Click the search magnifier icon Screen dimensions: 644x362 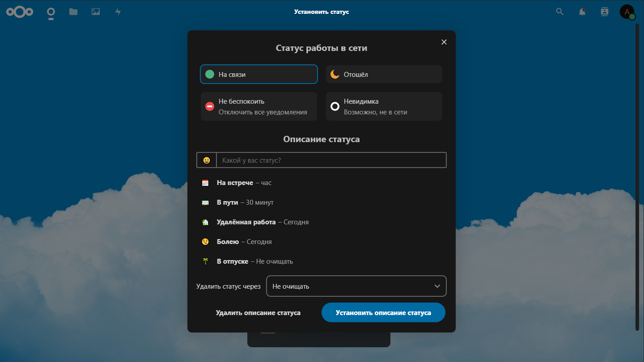click(559, 12)
